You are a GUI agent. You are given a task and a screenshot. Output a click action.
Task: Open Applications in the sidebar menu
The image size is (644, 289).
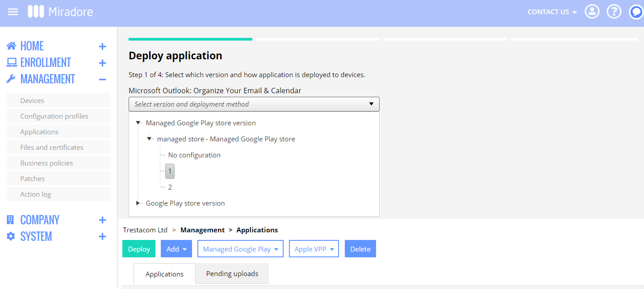(58, 132)
